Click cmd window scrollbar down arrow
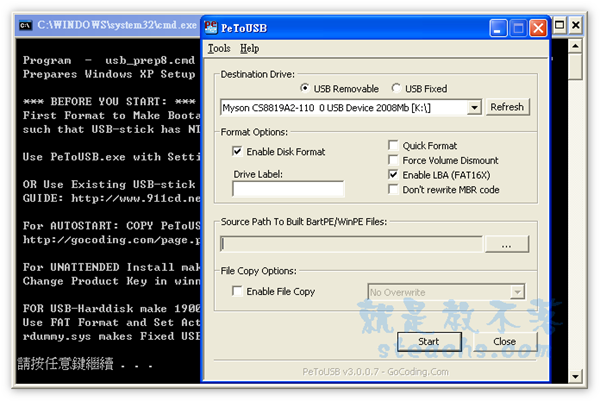This screenshot has width=600, height=401. point(575,376)
